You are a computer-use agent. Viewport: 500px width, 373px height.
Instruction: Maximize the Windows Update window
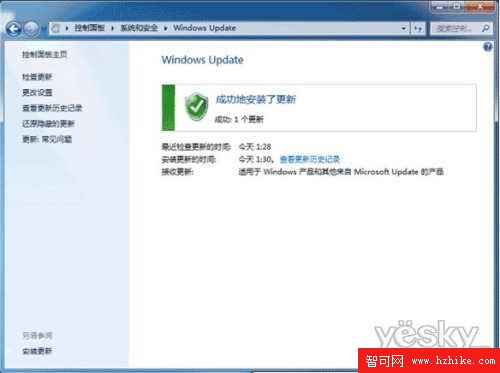[x=457, y=6]
